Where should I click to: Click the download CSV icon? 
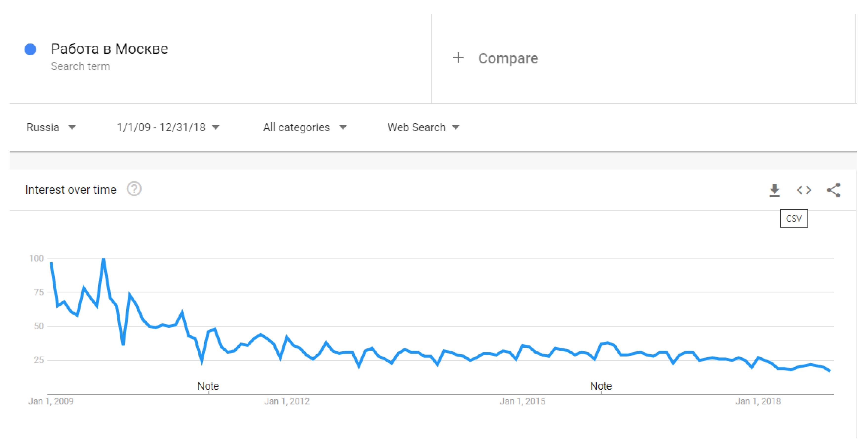pyautogui.click(x=774, y=190)
